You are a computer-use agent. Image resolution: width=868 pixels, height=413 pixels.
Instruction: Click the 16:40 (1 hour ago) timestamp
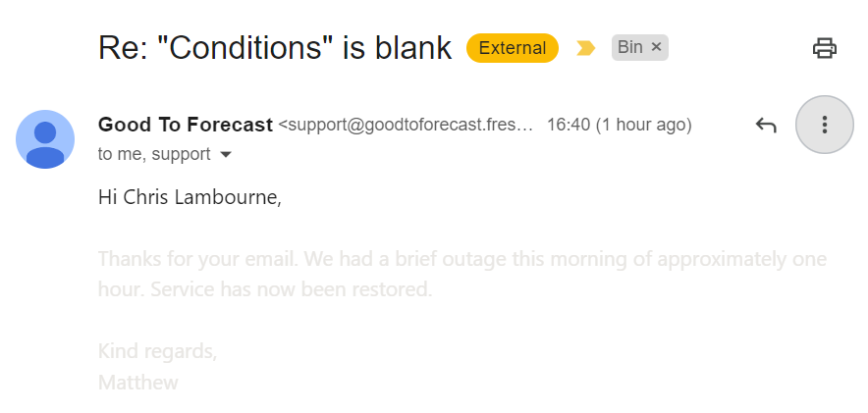[x=619, y=125]
